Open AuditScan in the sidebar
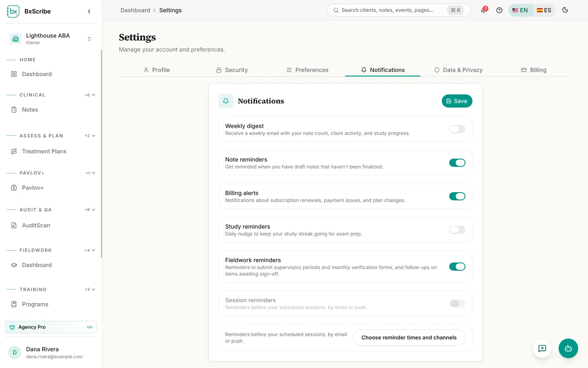588x368 pixels. (x=51, y=225)
